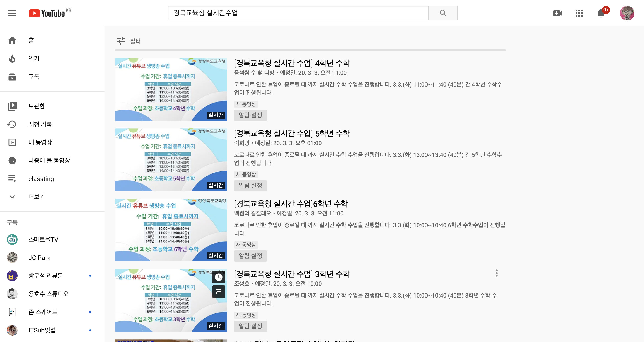This screenshot has height=342, width=644.
Task: Open the create video camera icon
Action: click(557, 13)
